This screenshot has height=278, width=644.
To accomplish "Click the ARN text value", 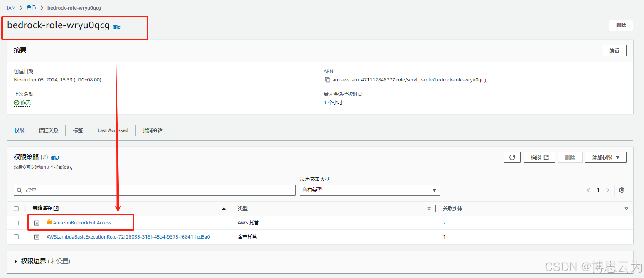I will tap(409, 80).
